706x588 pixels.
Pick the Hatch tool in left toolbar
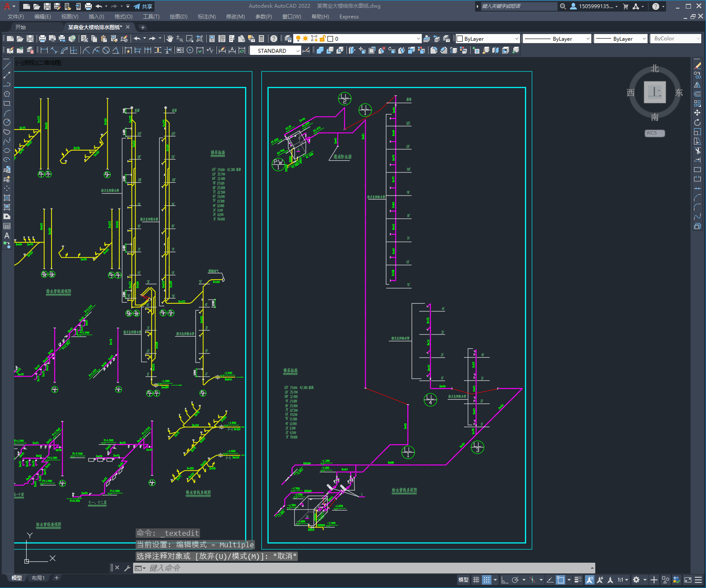[6, 198]
